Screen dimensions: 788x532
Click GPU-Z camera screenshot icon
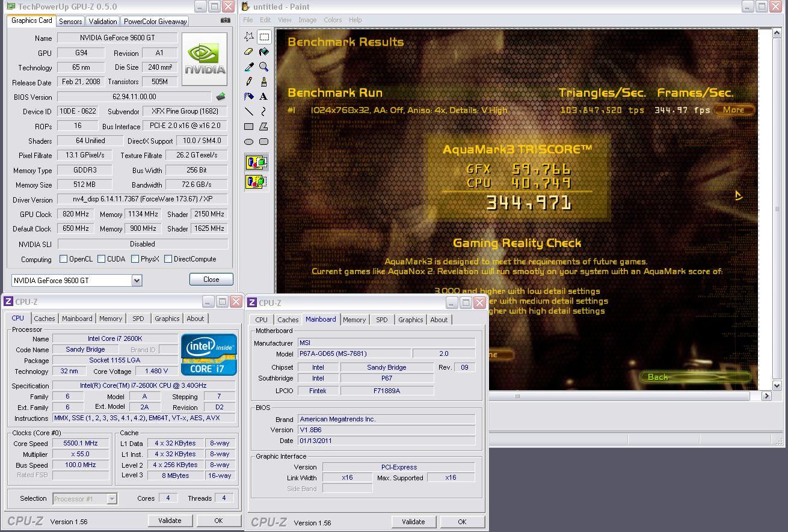pyautogui.click(x=226, y=20)
